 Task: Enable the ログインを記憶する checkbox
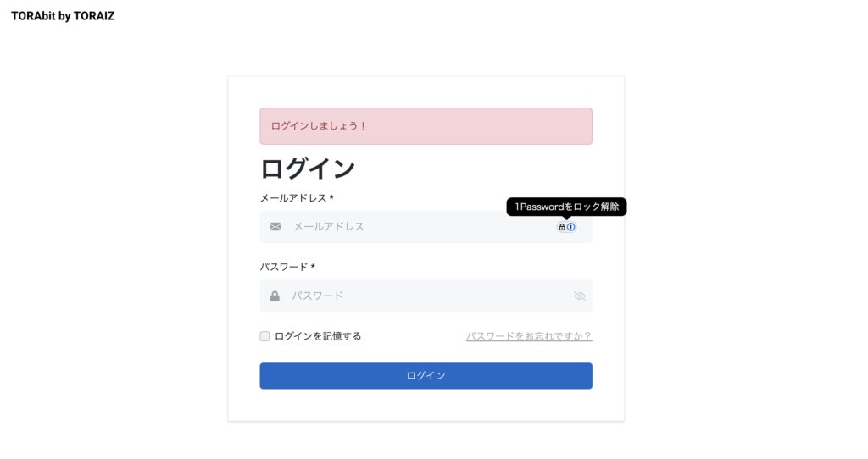point(264,336)
